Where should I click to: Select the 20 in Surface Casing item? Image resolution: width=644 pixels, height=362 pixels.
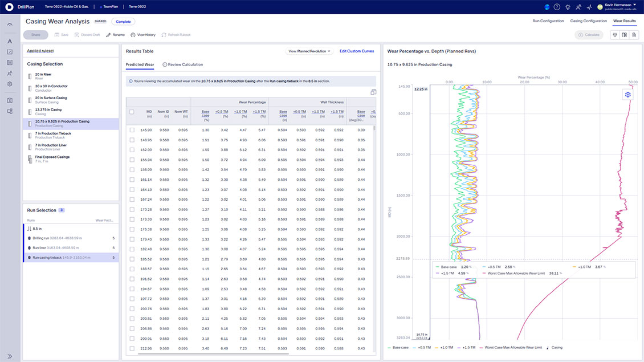(x=71, y=100)
